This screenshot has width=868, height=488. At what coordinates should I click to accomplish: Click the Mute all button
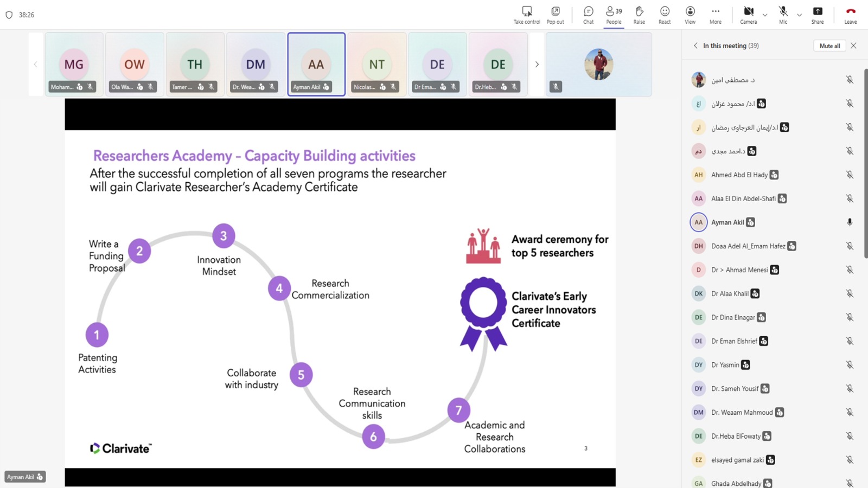(829, 46)
